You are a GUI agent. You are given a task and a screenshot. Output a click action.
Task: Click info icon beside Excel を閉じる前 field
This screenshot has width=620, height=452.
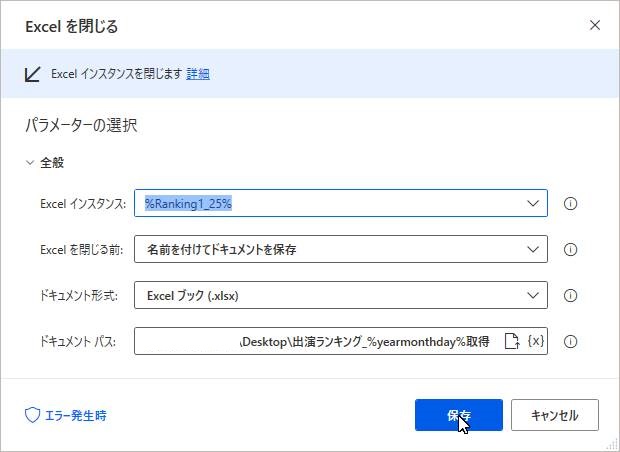pyautogui.click(x=570, y=250)
